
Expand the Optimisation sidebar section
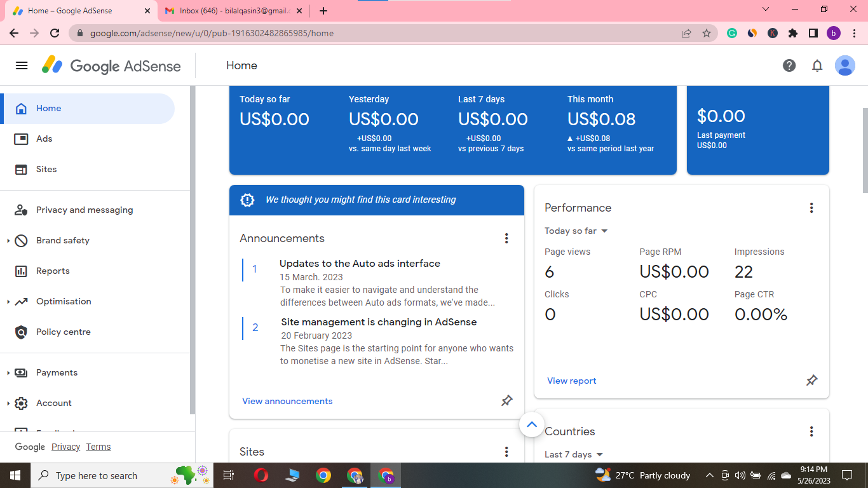coord(8,302)
